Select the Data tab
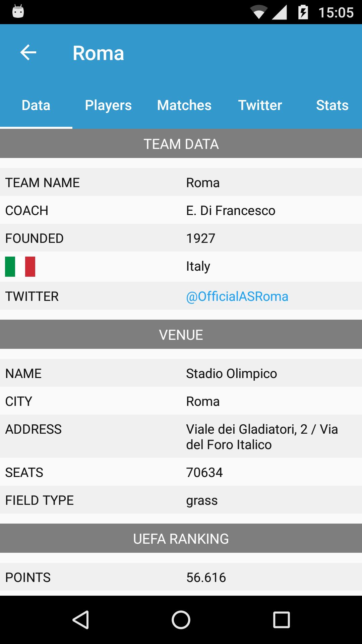The image size is (362, 644). (x=36, y=105)
